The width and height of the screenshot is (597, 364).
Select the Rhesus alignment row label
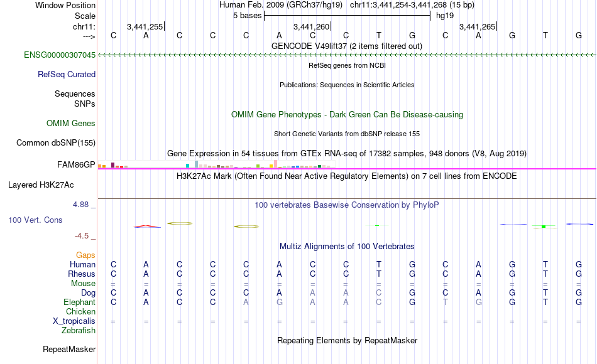(x=82, y=274)
